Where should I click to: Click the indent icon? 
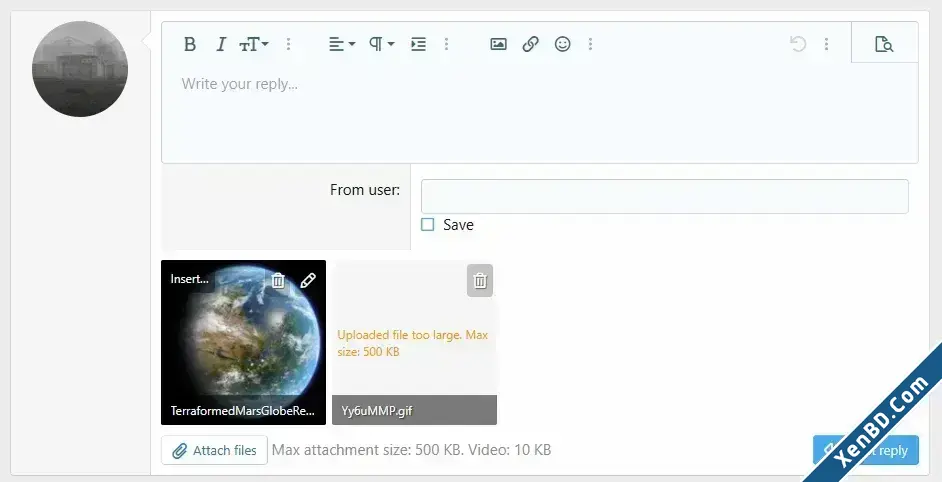click(418, 44)
